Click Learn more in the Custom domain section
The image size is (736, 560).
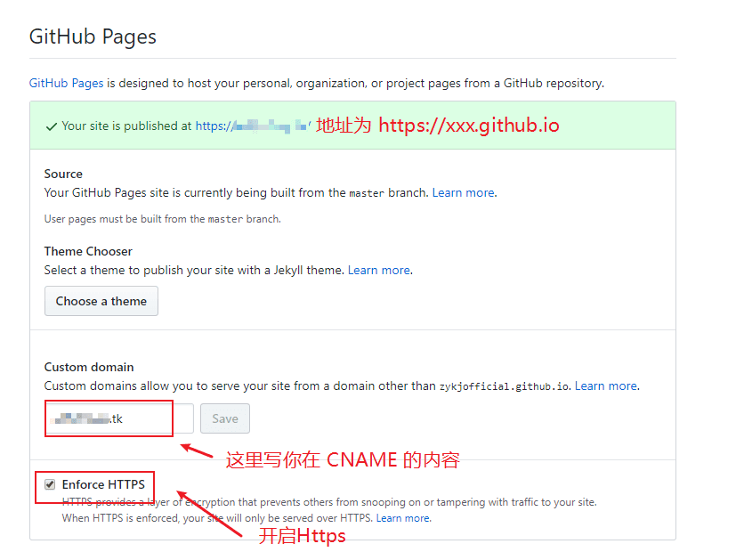click(x=606, y=386)
